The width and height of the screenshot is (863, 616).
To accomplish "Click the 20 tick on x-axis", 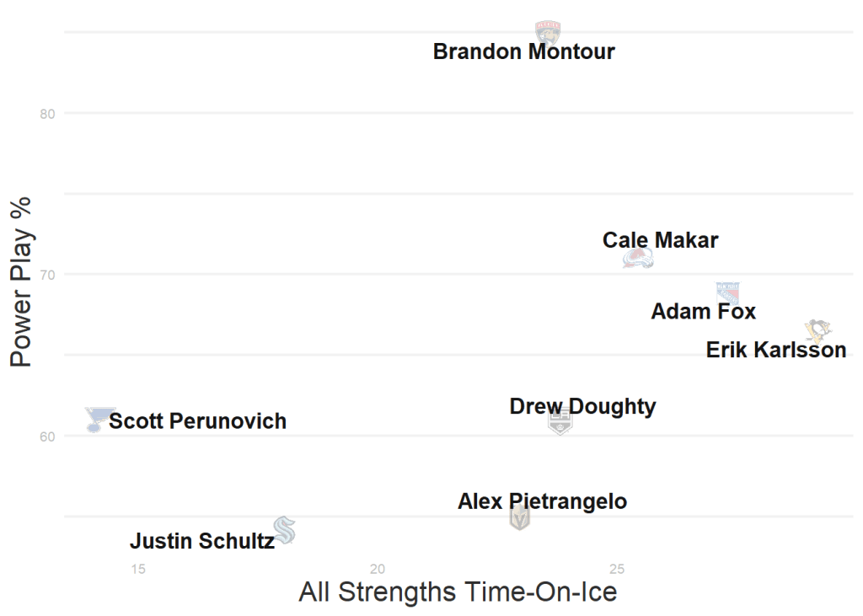I will coord(378,569).
